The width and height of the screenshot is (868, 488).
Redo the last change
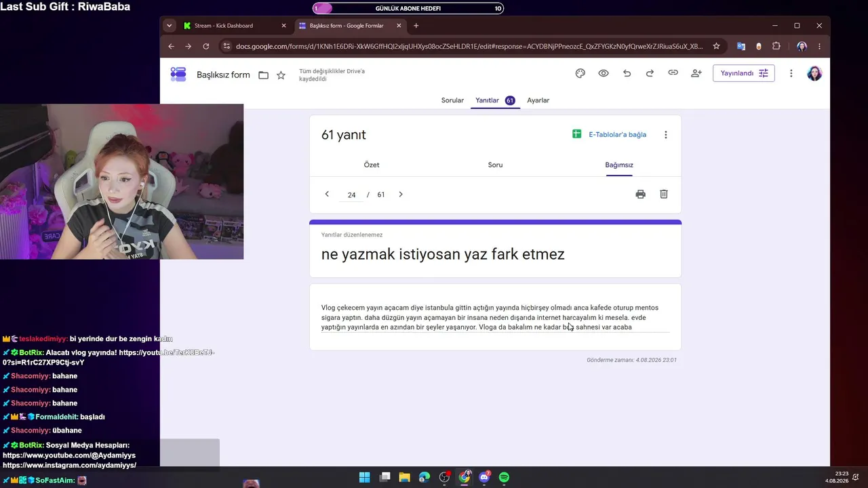click(x=650, y=73)
